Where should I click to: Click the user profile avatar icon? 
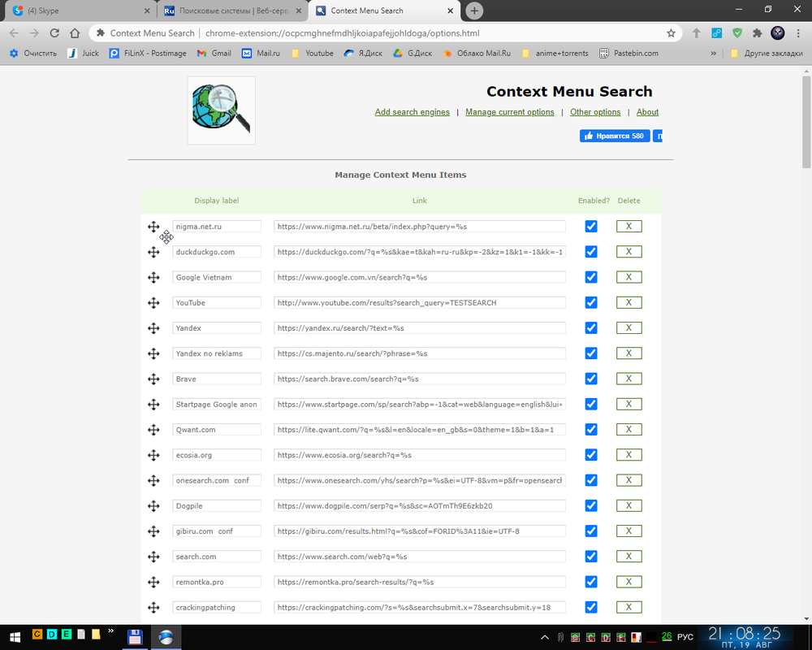(x=778, y=33)
